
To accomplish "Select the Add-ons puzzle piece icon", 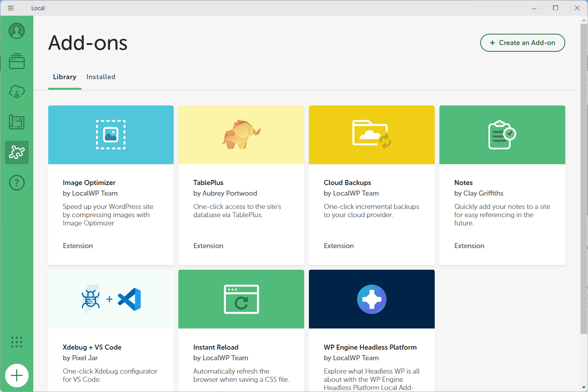I will pos(17,152).
